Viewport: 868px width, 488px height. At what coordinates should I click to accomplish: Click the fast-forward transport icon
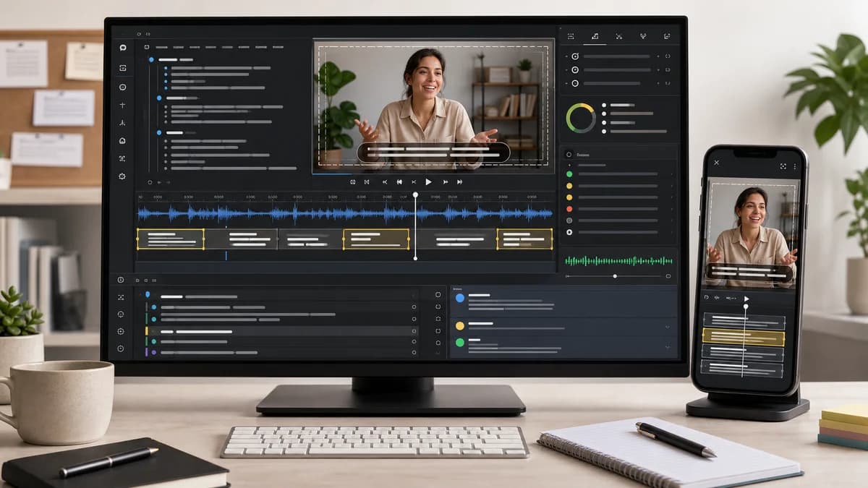pos(446,182)
